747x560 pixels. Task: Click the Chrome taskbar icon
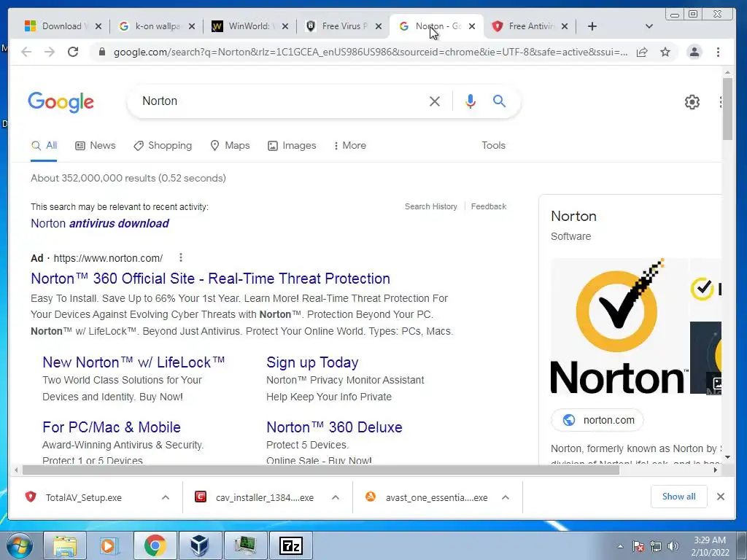pyautogui.click(x=155, y=545)
